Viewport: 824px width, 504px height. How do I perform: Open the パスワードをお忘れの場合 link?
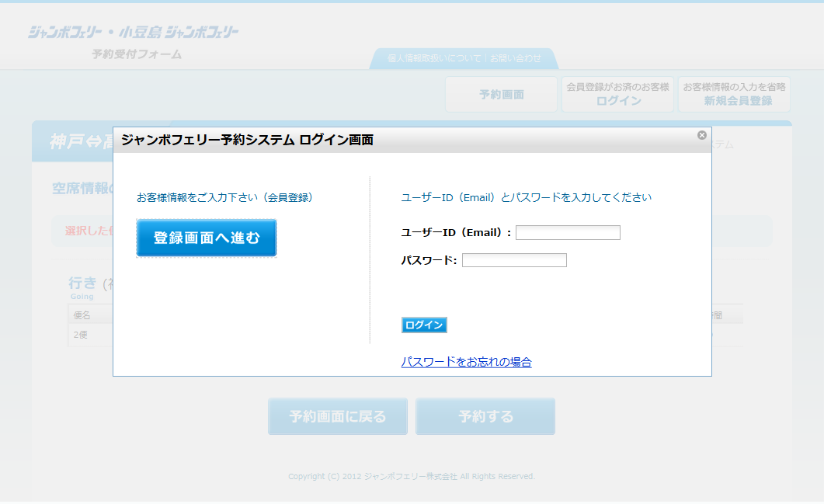click(466, 362)
